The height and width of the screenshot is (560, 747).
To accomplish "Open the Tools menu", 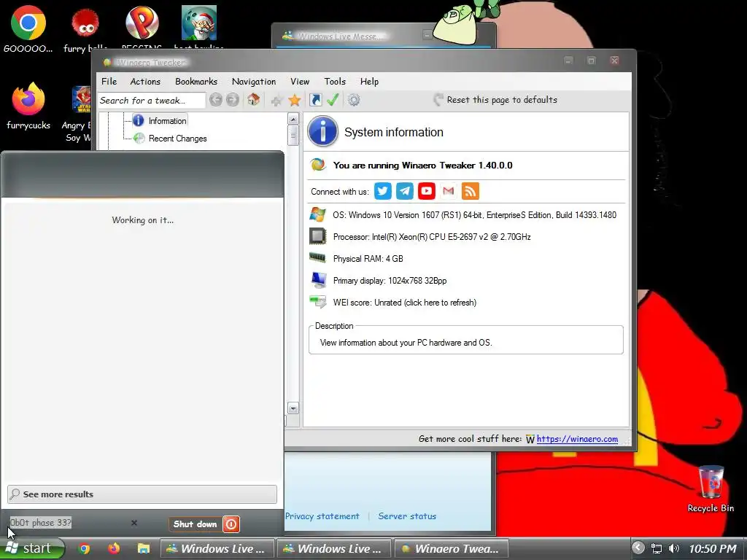I will click(x=335, y=82).
